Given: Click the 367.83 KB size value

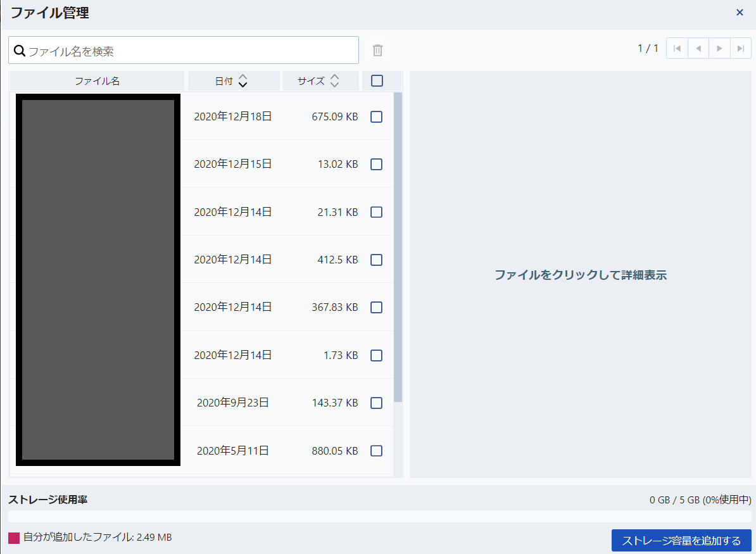Looking at the screenshot, I should click(x=334, y=307).
